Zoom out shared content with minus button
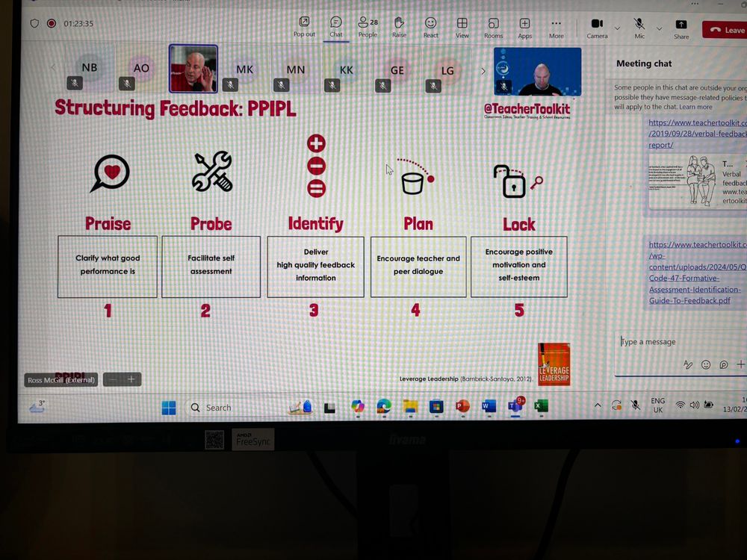747x560 pixels. click(113, 379)
